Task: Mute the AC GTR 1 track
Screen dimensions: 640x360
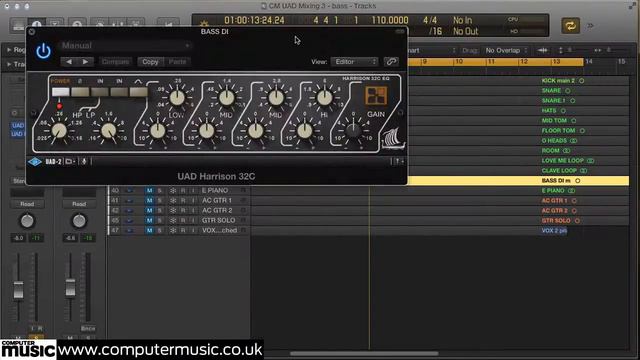Action: (x=149, y=200)
